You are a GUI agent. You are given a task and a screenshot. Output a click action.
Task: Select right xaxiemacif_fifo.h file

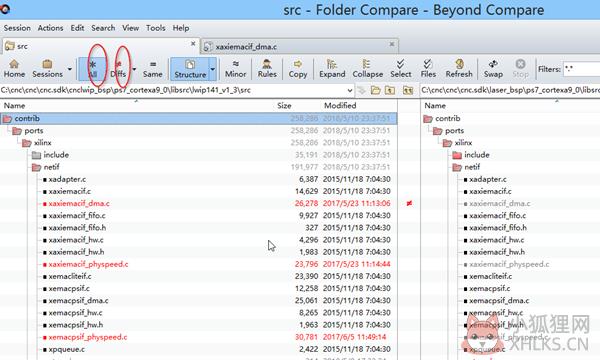[498, 228]
